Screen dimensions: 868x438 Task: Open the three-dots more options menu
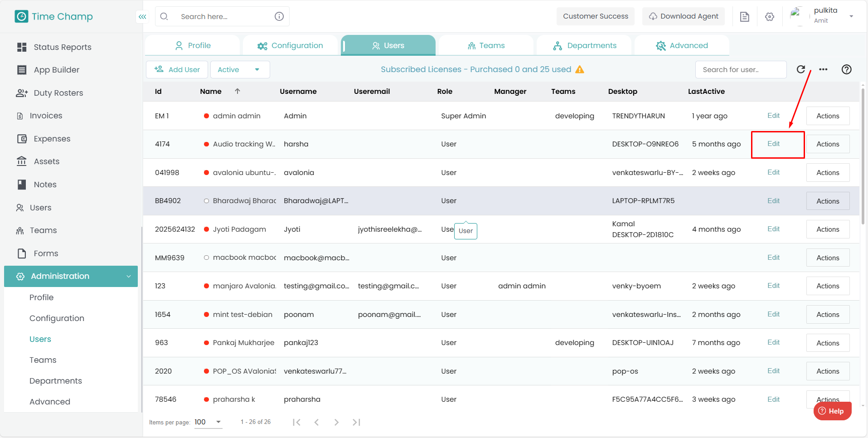823,69
